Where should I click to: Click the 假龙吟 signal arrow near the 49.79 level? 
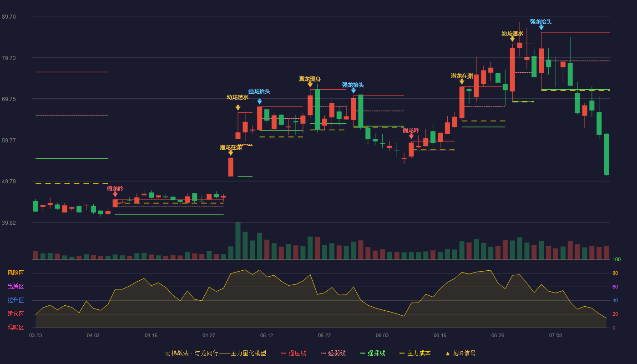point(115,194)
